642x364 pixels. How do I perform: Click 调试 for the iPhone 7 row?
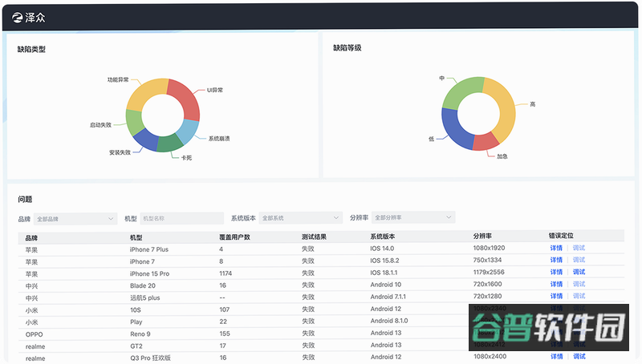click(579, 260)
